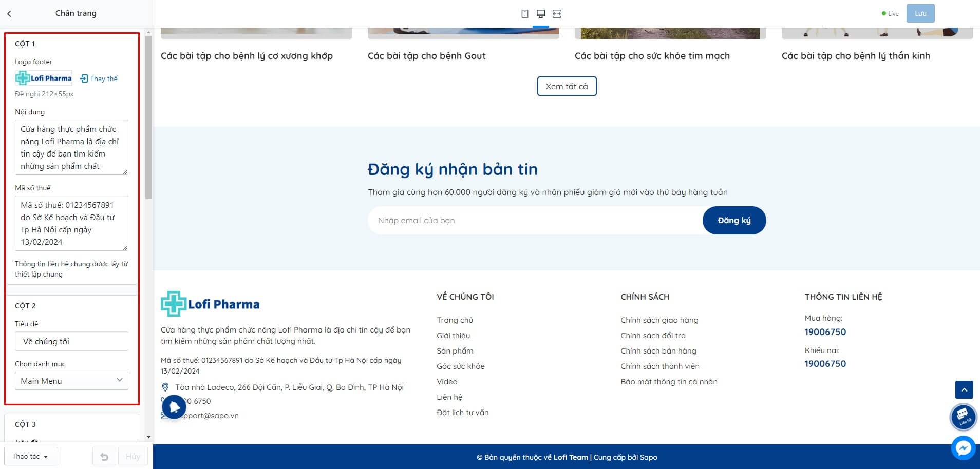Click the Thay thế link

(x=104, y=79)
